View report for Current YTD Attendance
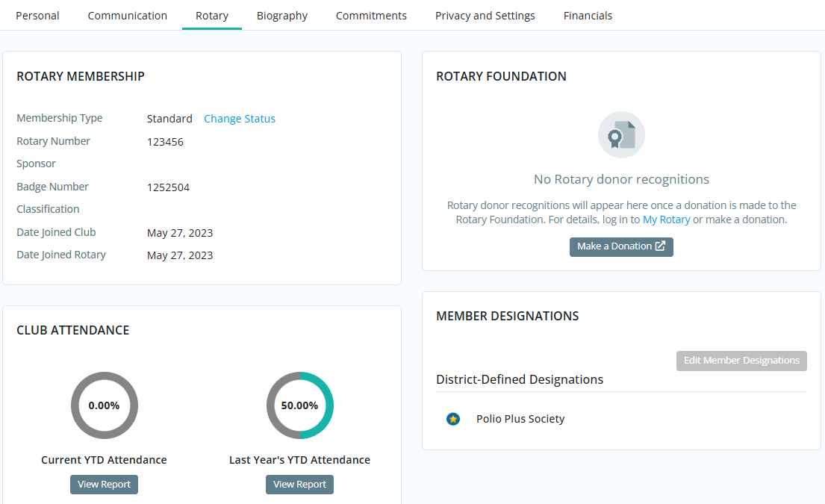 point(105,484)
